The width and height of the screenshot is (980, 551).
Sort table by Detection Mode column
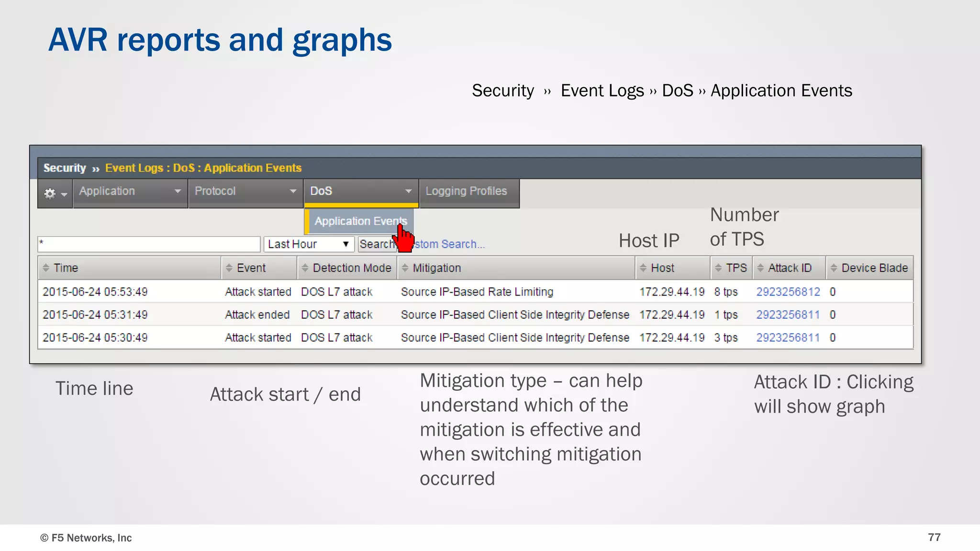point(347,268)
